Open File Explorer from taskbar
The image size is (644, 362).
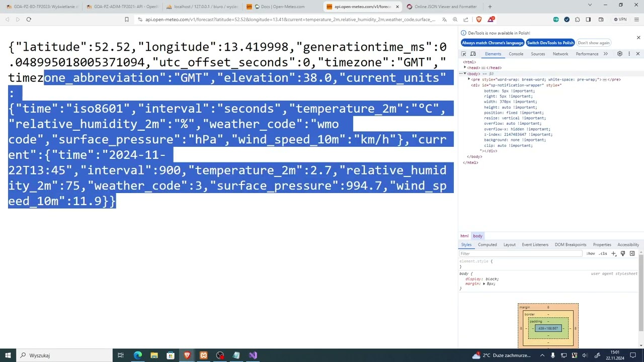click(154, 355)
